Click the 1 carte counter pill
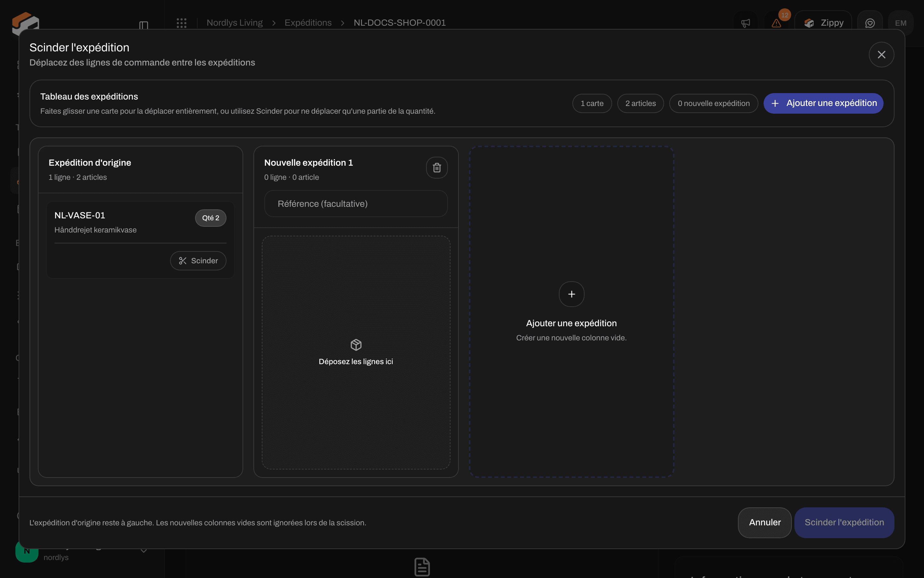Viewport: 924px width, 578px height. 592,103
